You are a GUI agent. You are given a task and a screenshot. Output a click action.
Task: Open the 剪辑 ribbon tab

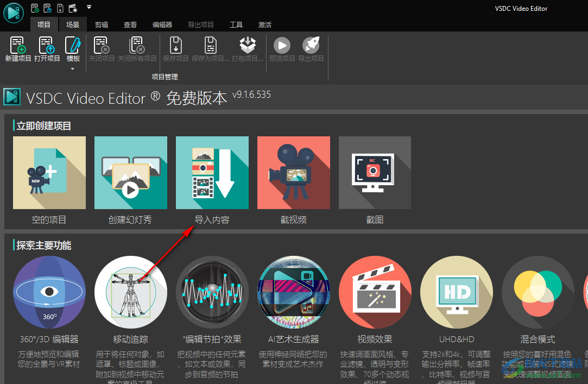pos(102,25)
